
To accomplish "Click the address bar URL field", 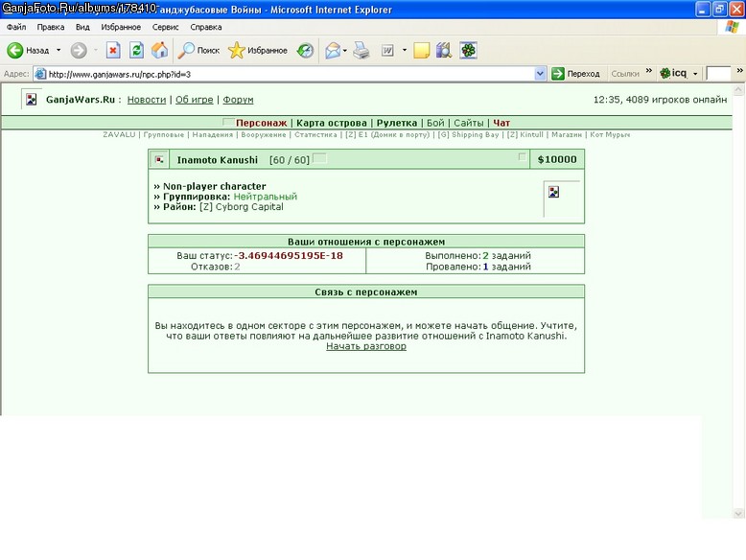I will coord(291,74).
